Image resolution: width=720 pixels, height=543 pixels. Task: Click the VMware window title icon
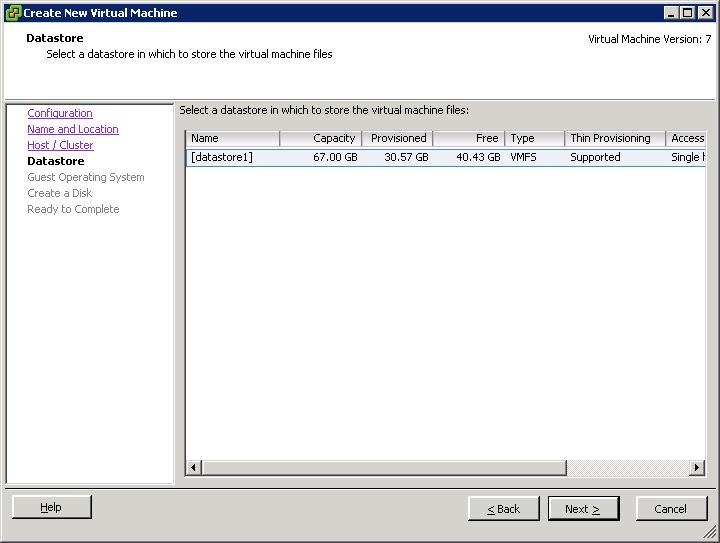[x=13, y=12]
